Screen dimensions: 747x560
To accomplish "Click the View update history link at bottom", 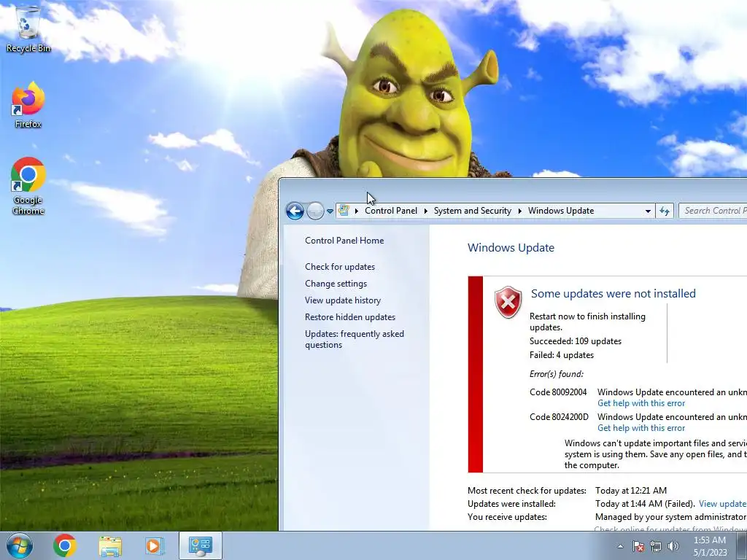I will click(x=723, y=504).
